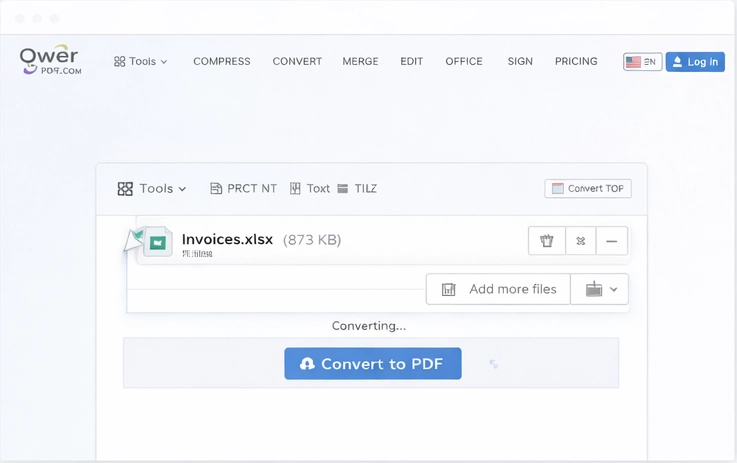Open the CONVERT menu

tap(297, 62)
